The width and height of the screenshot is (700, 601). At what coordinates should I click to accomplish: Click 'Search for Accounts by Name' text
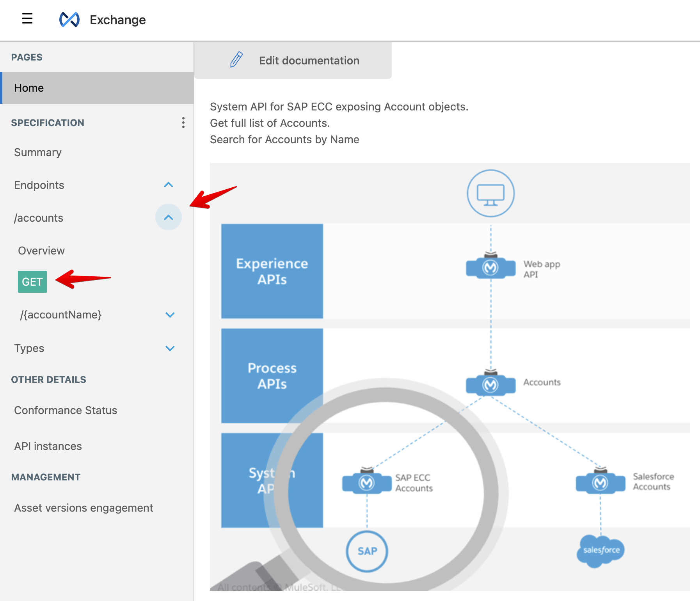click(284, 139)
